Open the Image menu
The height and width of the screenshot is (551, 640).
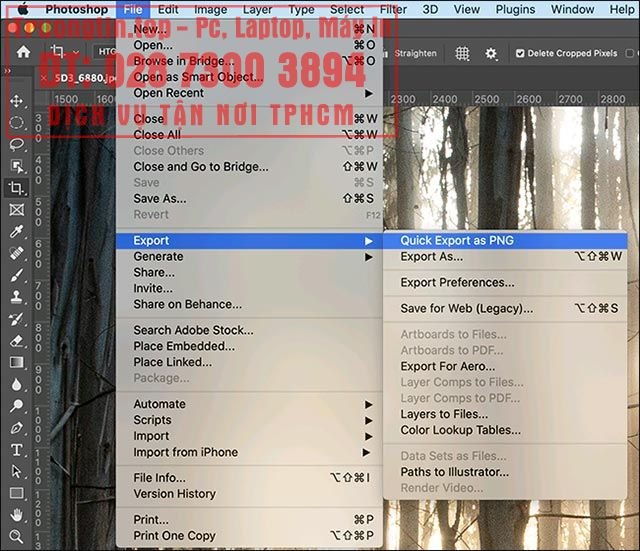[x=211, y=9]
